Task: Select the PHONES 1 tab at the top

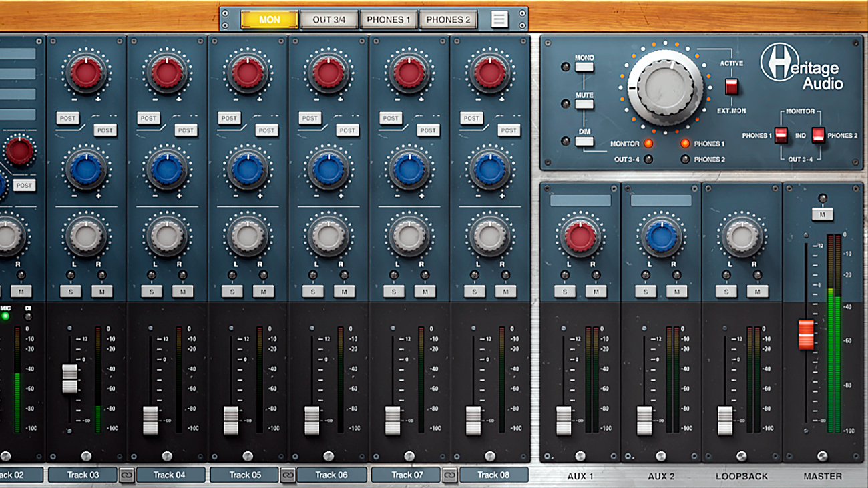Action: point(389,19)
